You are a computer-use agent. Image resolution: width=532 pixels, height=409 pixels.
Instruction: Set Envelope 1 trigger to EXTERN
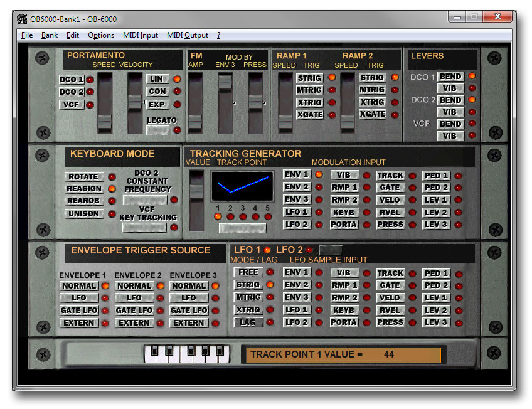[79, 323]
